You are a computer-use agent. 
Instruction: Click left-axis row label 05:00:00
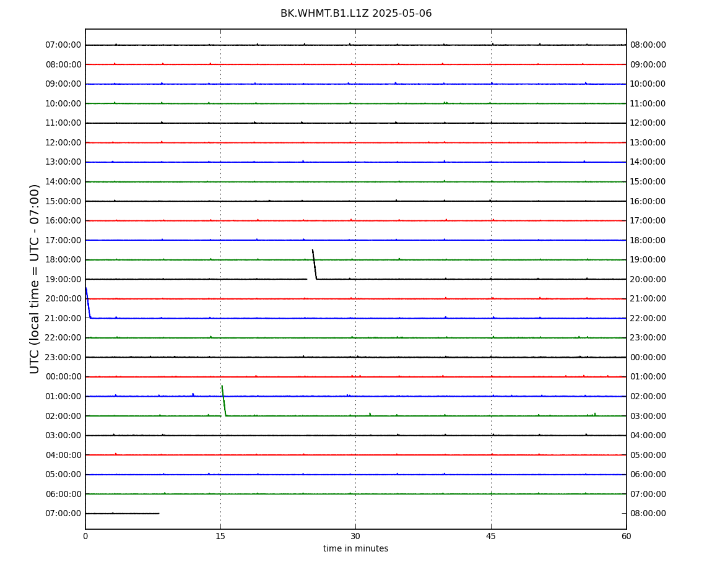(64, 475)
